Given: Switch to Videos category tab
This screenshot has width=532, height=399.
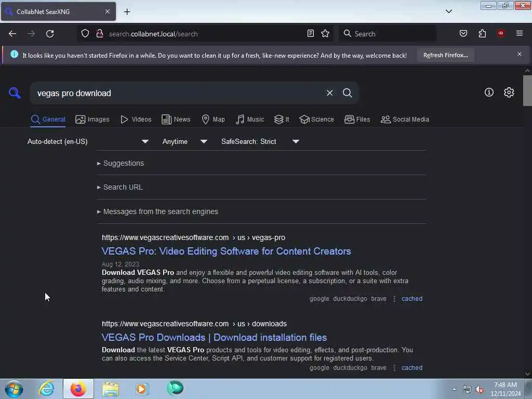Looking at the screenshot, I should pos(136,119).
